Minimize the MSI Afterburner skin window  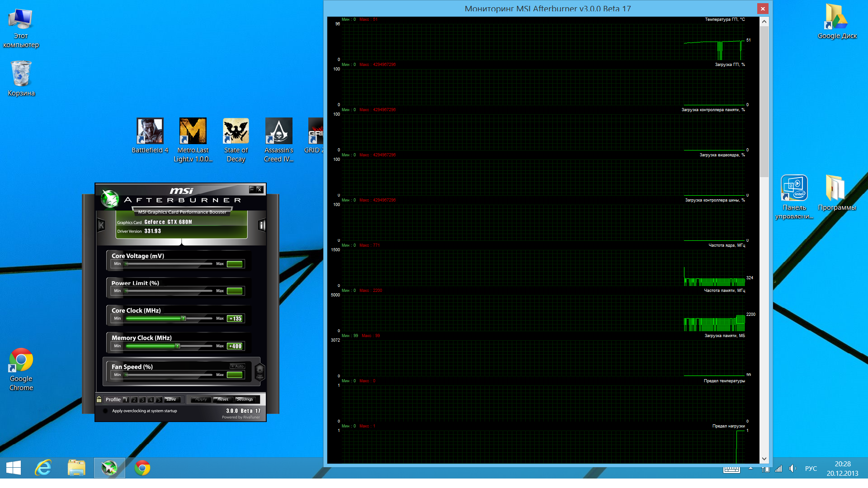tap(252, 189)
